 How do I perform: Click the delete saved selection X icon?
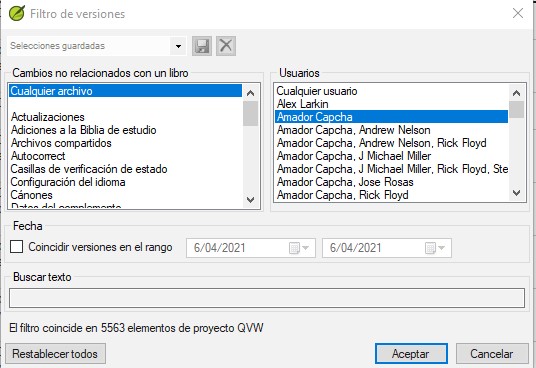coord(226,46)
